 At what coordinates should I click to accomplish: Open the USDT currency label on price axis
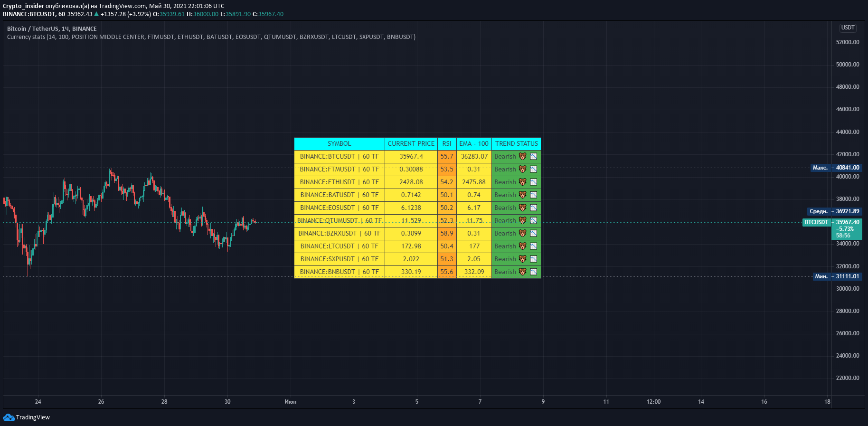pyautogui.click(x=848, y=28)
